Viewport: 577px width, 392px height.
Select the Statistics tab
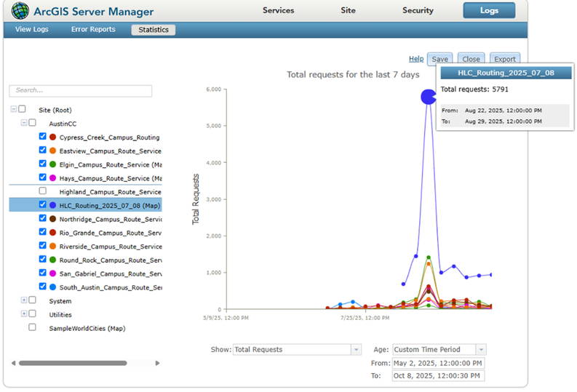[x=154, y=30]
